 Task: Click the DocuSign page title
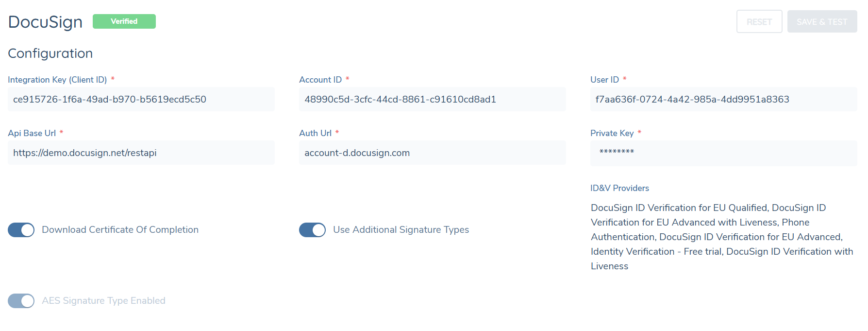click(45, 22)
